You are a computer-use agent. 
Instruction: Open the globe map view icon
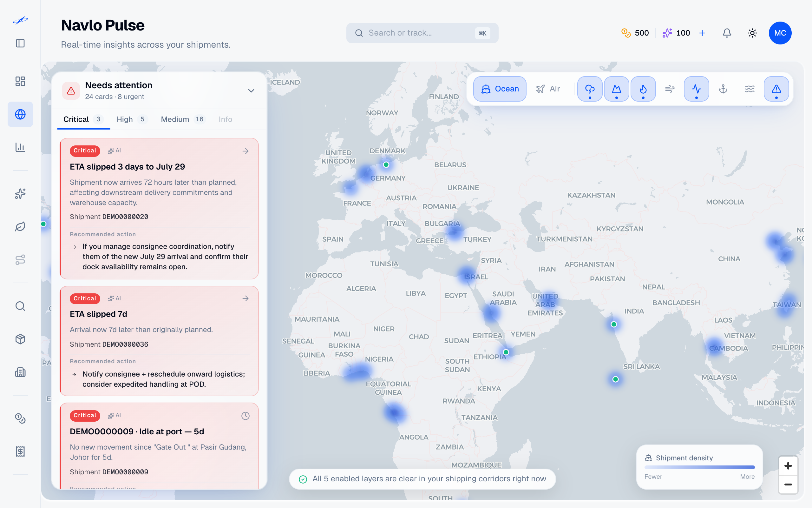pyautogui.click(x=20, y=114)
